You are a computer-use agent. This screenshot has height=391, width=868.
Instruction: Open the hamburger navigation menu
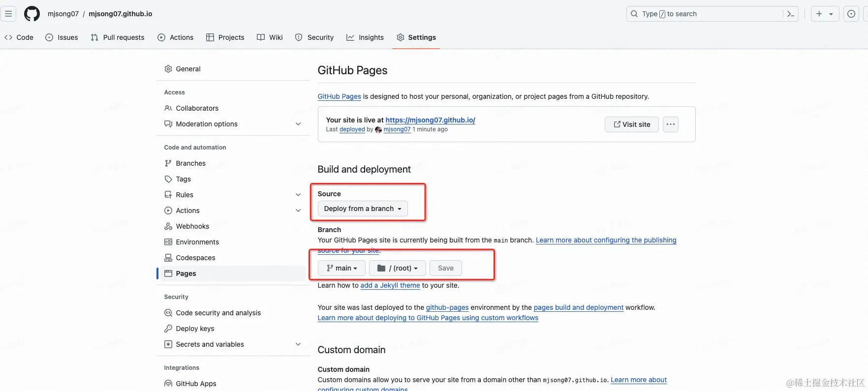(x=8, y=14)
